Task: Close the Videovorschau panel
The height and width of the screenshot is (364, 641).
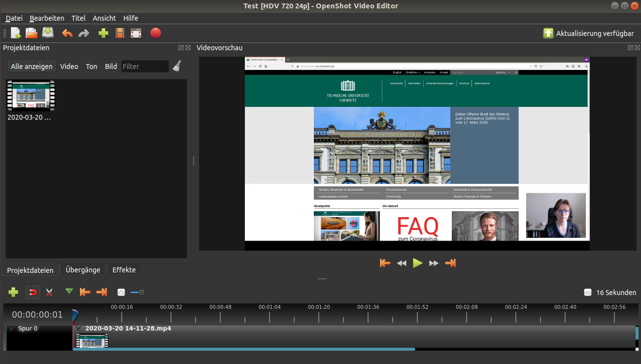Action: pos(637,48)
